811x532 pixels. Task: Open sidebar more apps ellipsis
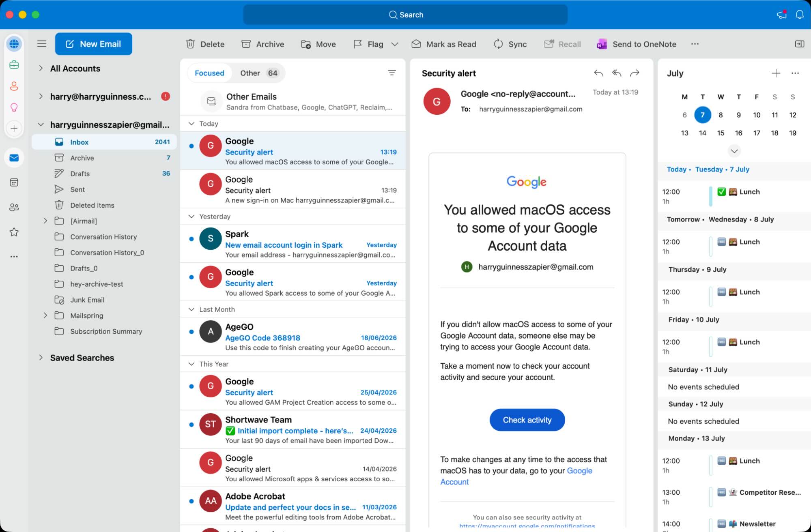tap(14, 257)
